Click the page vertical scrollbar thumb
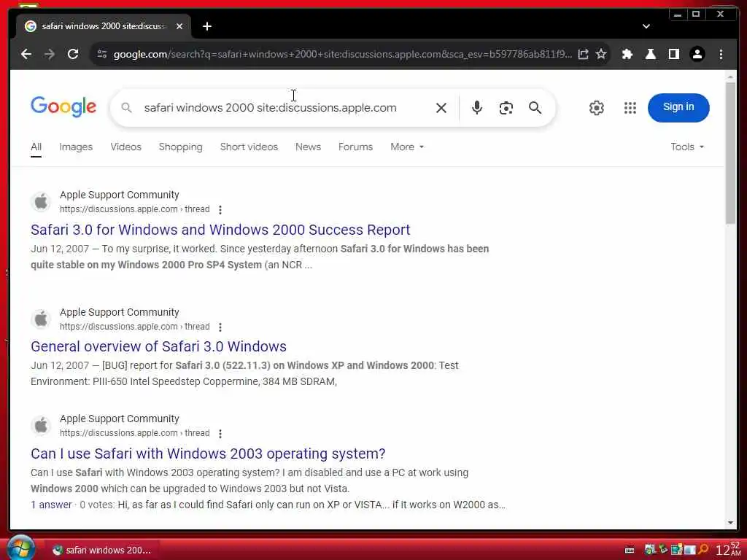Image resolution: width=747 pixels, height=560 pixels. point(730,152)
